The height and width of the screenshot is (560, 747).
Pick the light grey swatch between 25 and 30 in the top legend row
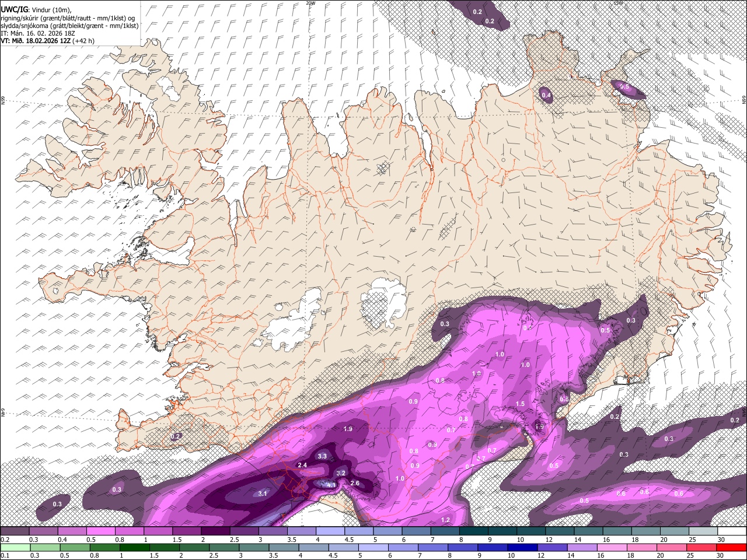pos(704,531)
